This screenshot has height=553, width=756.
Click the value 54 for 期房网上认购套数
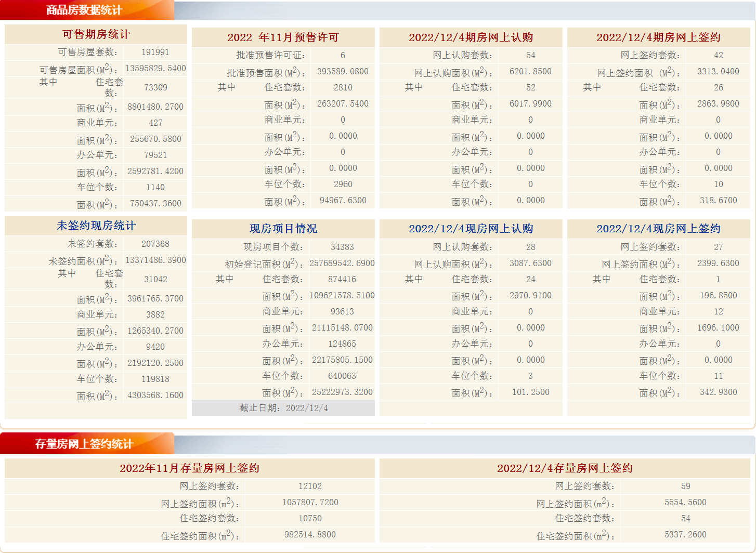(x=530, y=55)
